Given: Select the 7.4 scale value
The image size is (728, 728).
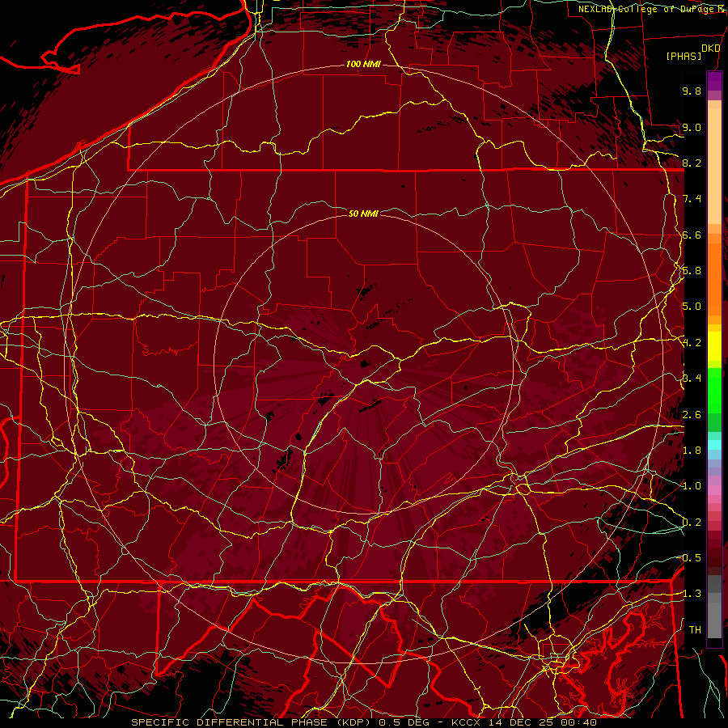Looking at the screenshot, I should coord(692,199).
